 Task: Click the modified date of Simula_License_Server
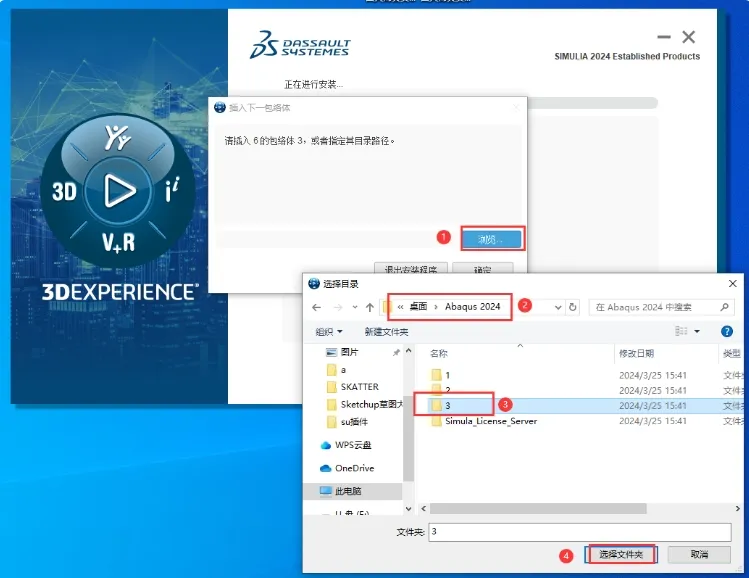point(653,421)
